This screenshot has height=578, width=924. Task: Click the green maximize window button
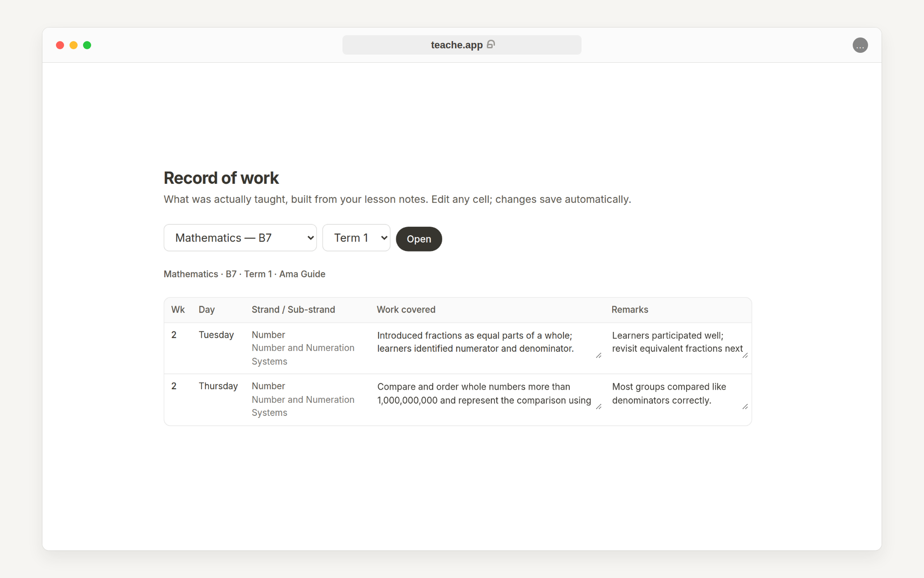click(x=87, y=45)
